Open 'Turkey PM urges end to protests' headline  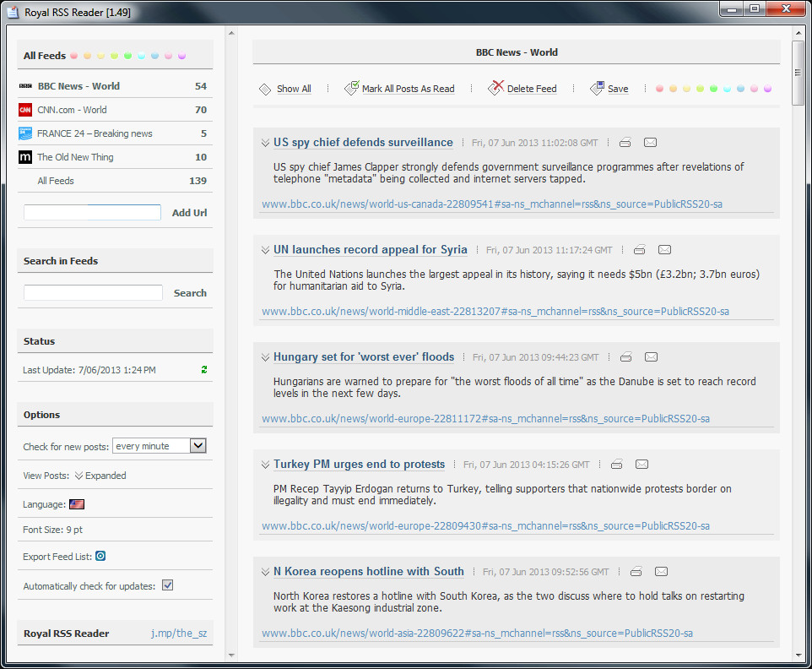(359, 465)
